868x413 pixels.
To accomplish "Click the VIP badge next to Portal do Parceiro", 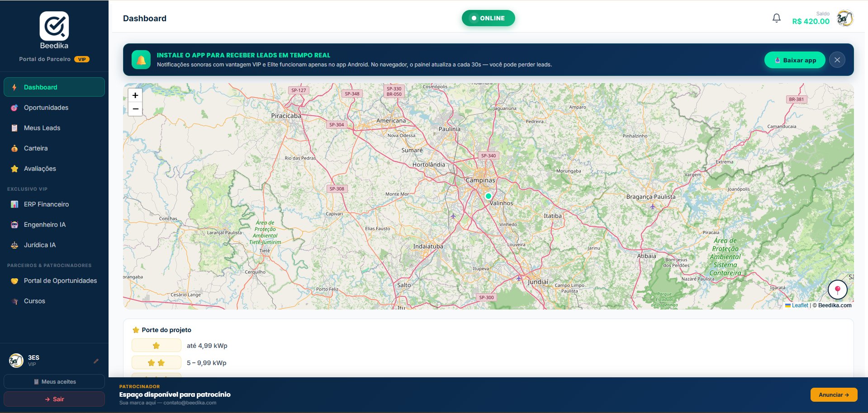I will tap(82, 59).
